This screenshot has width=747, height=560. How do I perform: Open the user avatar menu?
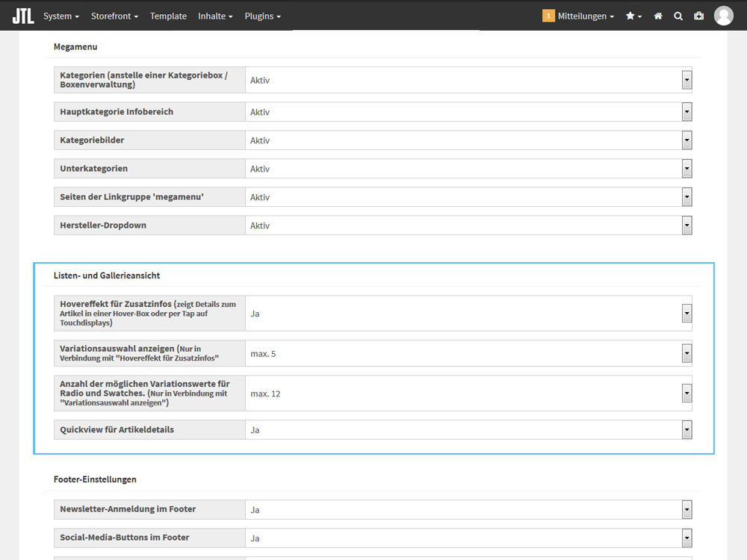[723, 16]
